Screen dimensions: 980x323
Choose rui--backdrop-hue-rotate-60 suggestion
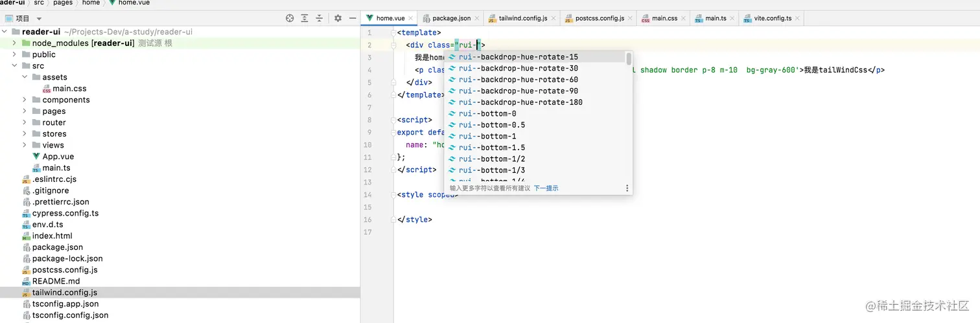pos(535,80)
